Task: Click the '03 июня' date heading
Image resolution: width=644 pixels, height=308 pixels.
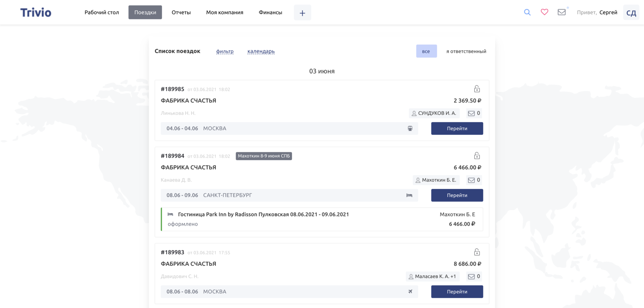Action: point(322,71)
